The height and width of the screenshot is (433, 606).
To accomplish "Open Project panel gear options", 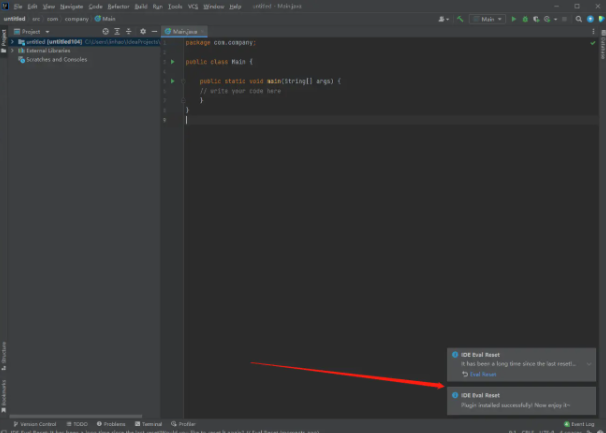I will tap(143, 32).
